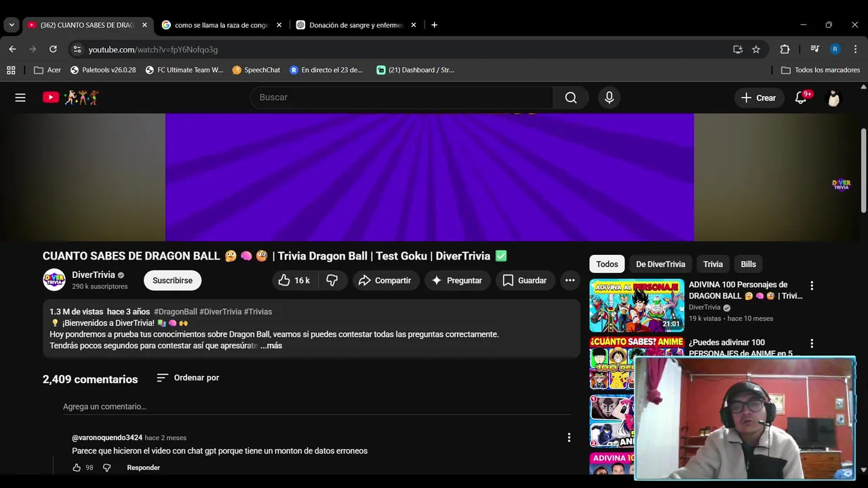Bookmark this page with star icon

pos(756,49)
